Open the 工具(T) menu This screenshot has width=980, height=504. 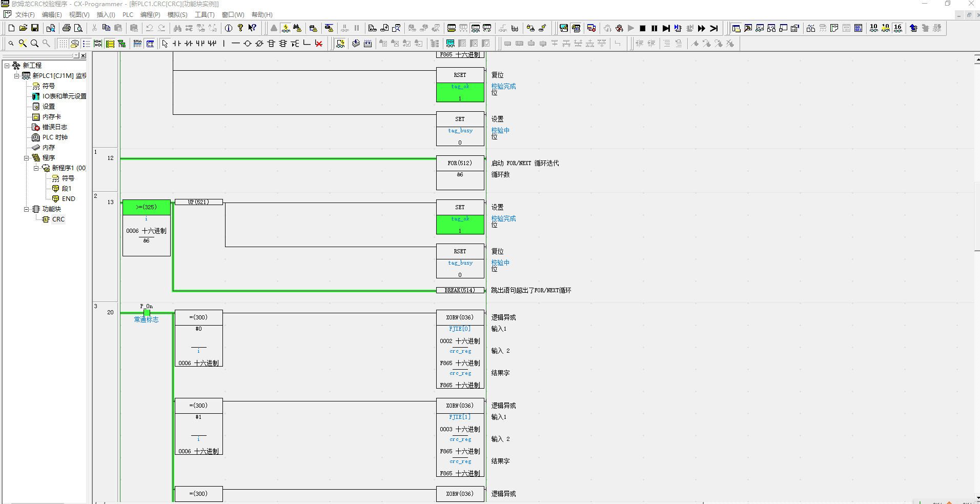point(205,15)
